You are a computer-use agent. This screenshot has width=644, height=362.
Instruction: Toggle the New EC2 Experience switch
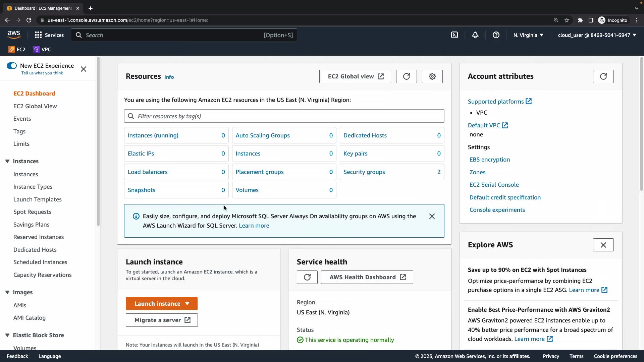(12, 66)
